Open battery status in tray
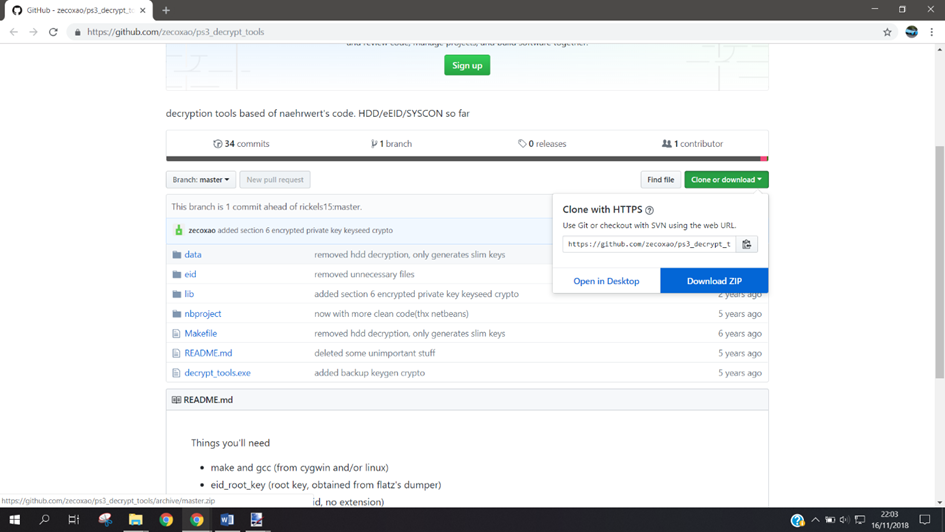This screenshot has width=945, height=532. click(830, 520)
